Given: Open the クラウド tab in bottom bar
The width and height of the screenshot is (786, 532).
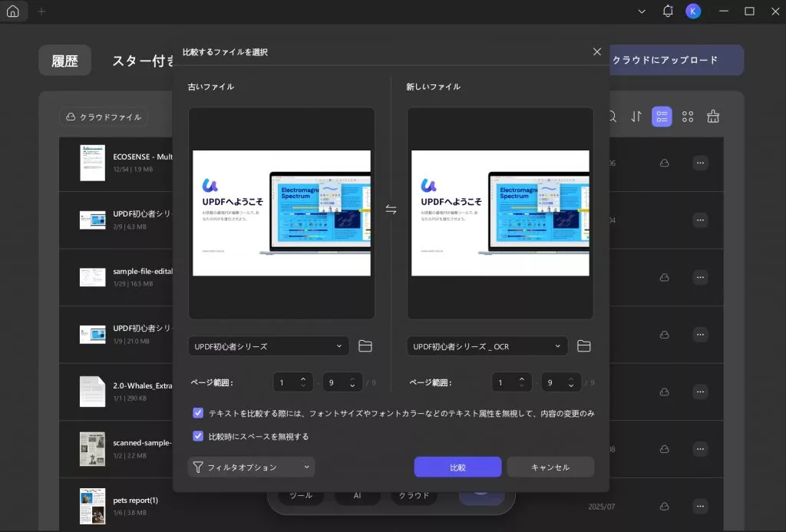Looking at the screenshot, I should [x=414, y=495].
